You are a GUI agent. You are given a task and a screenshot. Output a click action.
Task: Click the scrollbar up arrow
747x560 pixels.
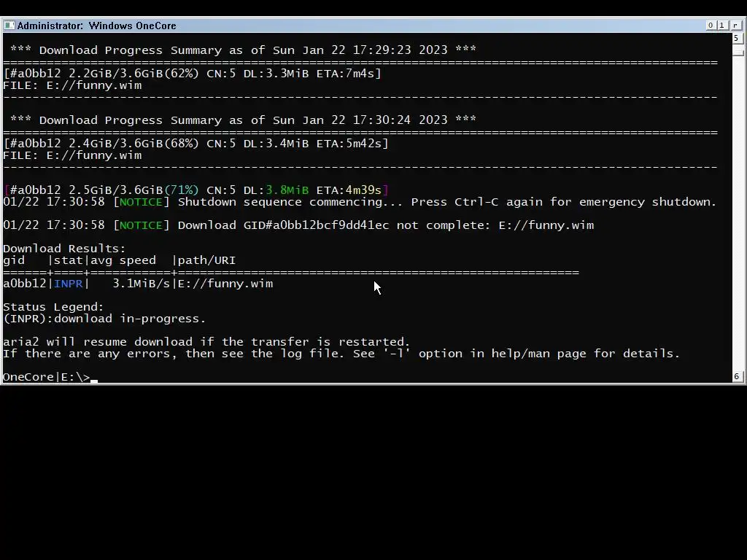click(737, 38)
